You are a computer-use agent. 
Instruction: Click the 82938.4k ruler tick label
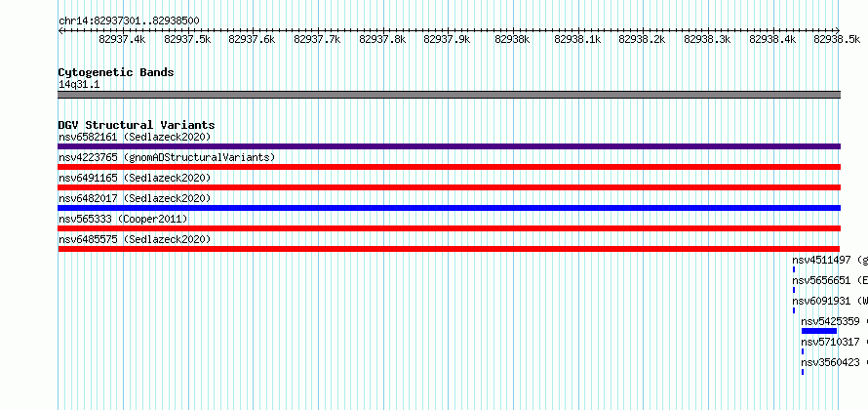772,39
